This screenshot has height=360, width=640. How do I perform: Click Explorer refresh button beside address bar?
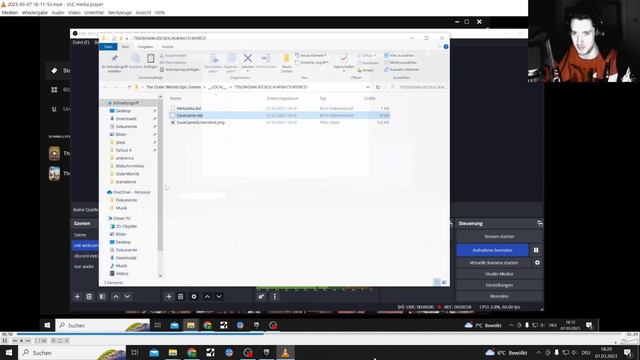[x=378, y=87]
